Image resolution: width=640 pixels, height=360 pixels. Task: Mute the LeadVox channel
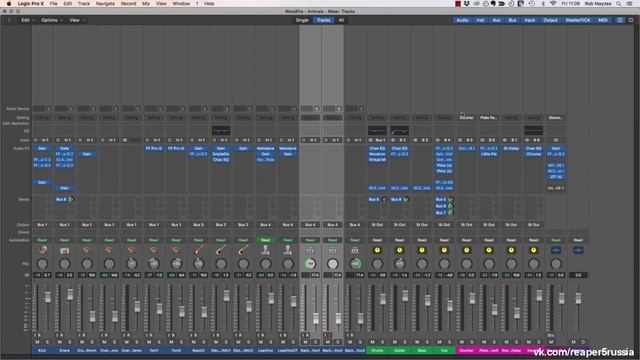click(x=261, y=342)
